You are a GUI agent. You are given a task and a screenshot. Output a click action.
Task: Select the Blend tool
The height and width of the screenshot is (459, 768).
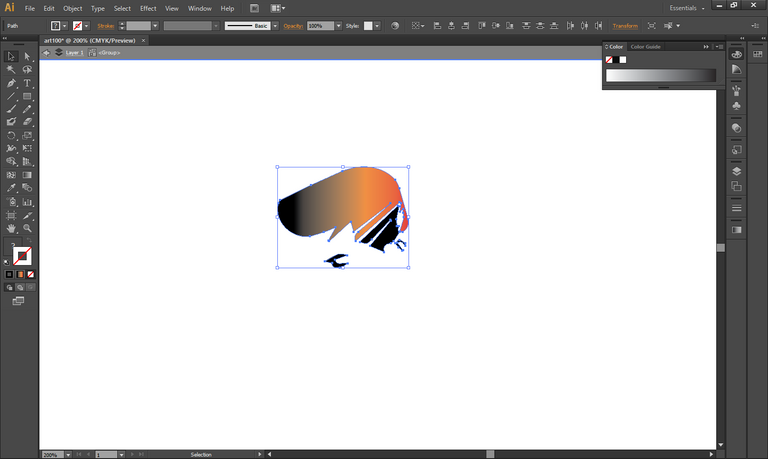pyautogui.click(x=27, y=188)
